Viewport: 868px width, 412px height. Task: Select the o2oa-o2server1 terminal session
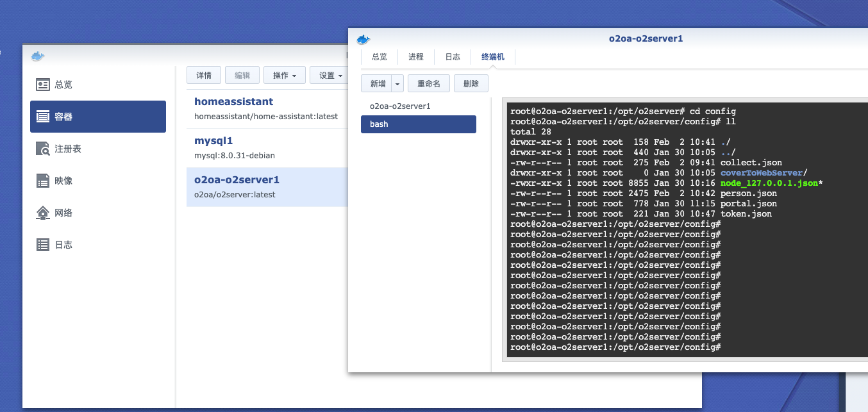click(419, 106)
